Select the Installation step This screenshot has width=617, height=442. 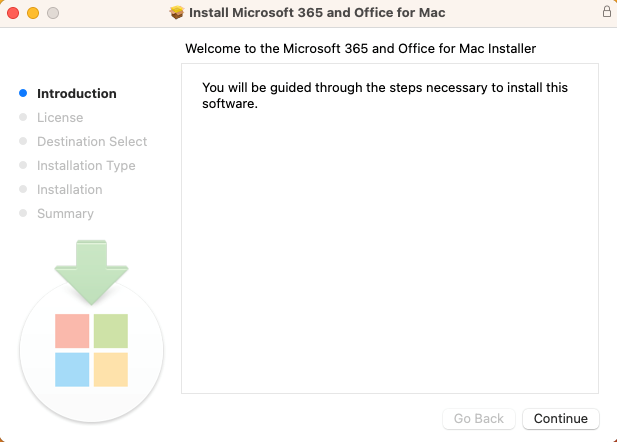(x=70, y=190)
